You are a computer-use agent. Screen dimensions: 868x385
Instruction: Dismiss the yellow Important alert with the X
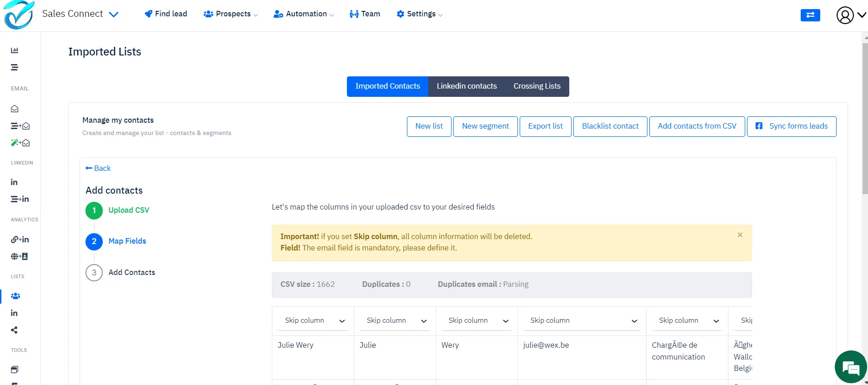(740, 235)
